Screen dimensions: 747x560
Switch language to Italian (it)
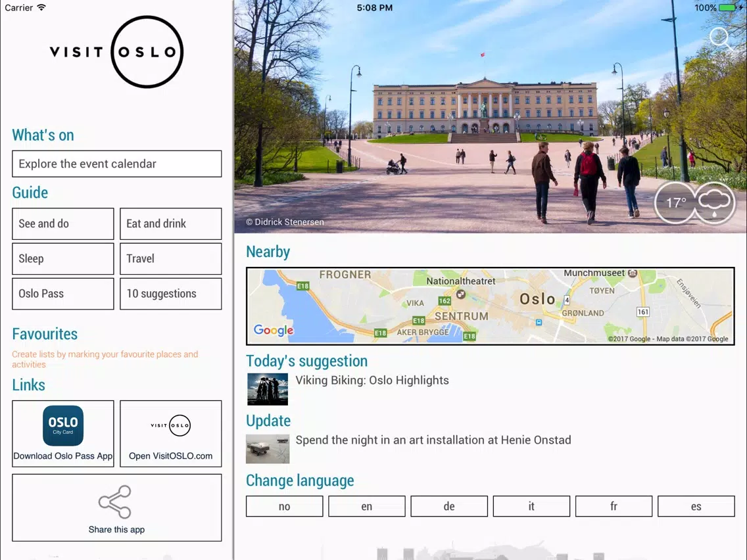tap(532, 506)
